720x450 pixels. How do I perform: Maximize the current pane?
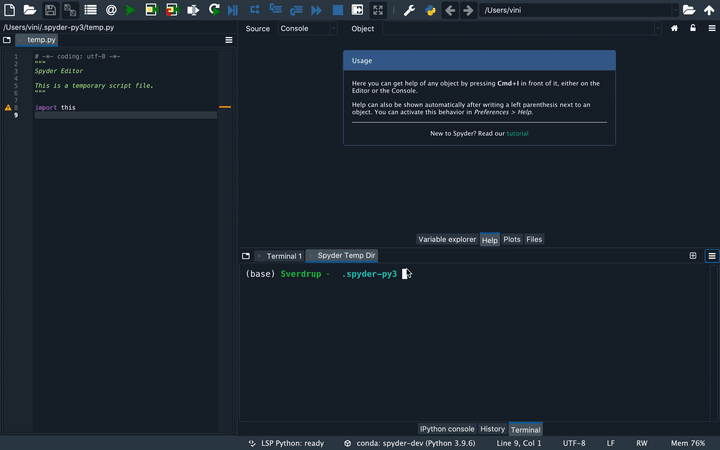(x=357, y=10)
